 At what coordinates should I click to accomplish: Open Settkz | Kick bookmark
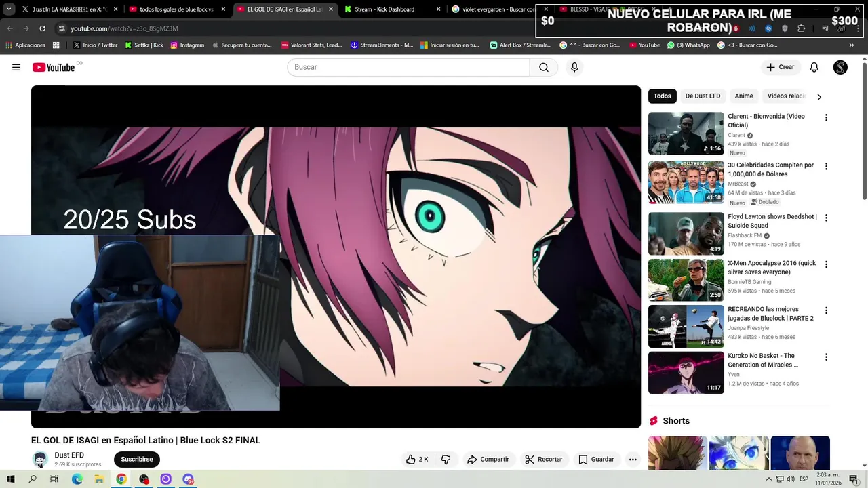click(x=144, y=45)
